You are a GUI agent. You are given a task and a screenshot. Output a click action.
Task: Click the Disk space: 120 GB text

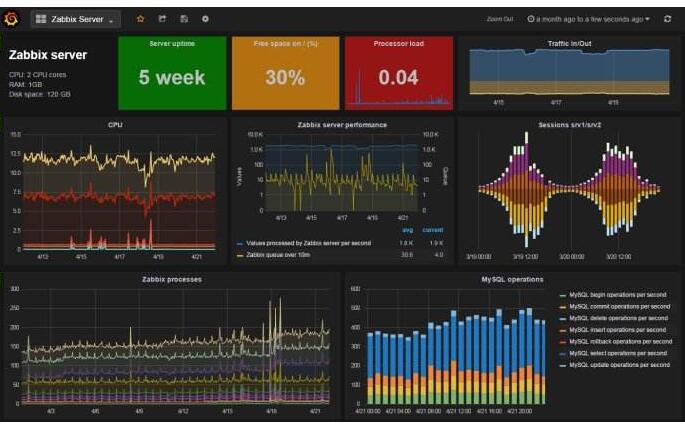[x=40, y=94]
